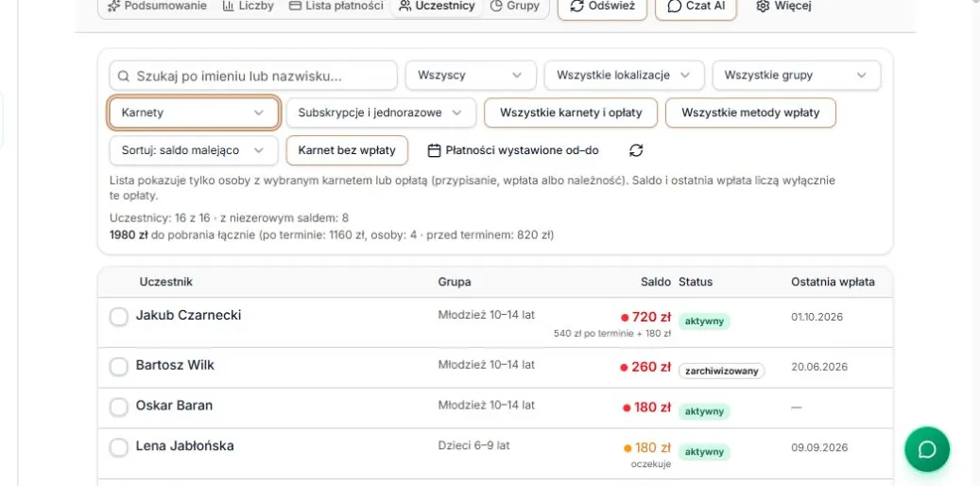Click the refresh icon on Odśwież button

coord(576,7)
